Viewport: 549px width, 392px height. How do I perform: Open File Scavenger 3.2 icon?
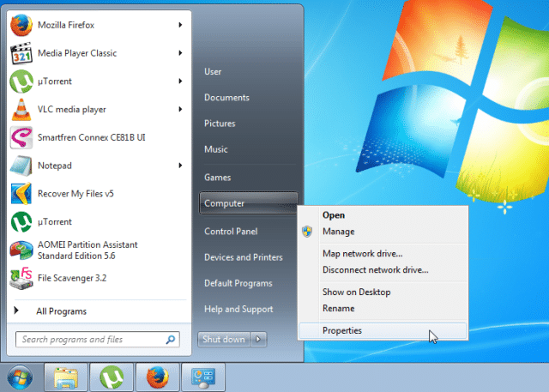coord(21,278)
